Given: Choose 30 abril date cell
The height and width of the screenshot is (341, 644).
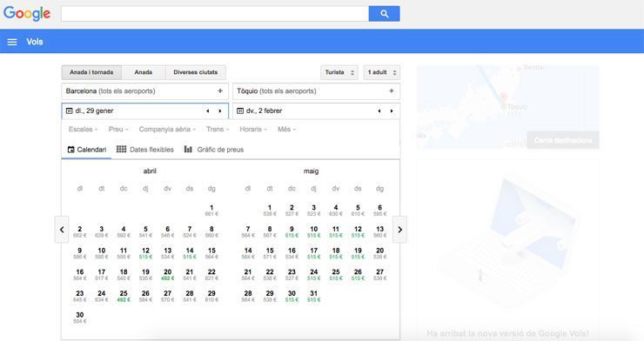Looking at the screenshot, I should (80, 318).
